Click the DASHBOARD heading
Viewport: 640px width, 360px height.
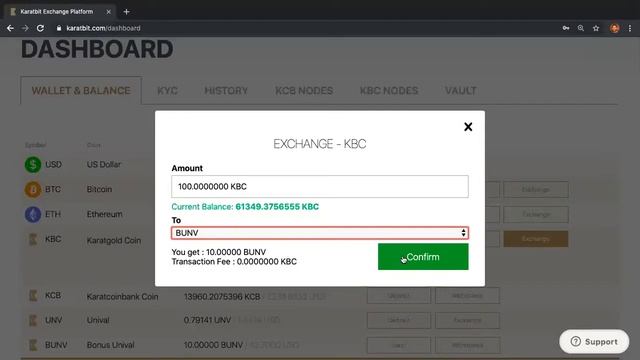tap(97, 49)
